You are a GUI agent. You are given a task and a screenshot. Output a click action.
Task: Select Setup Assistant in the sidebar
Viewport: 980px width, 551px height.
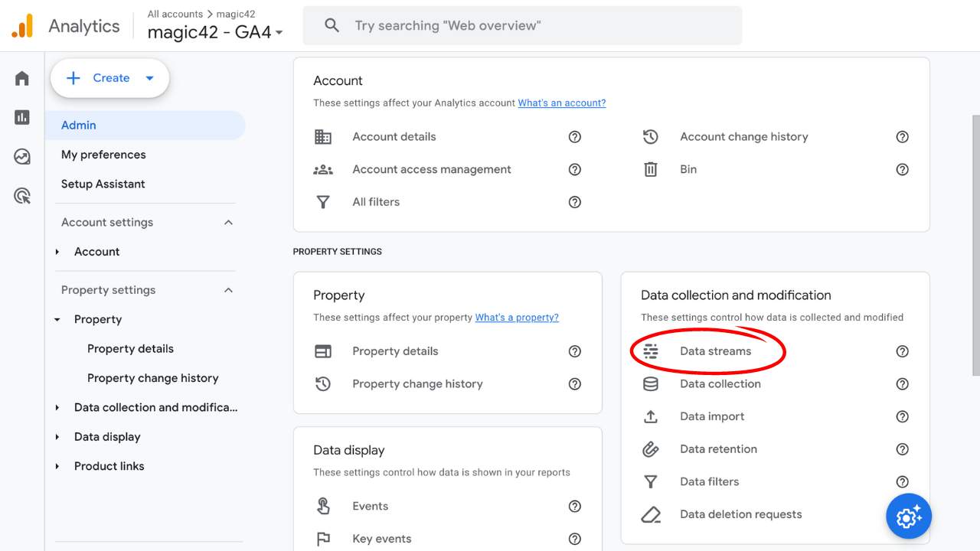click(x=103, y=184)
